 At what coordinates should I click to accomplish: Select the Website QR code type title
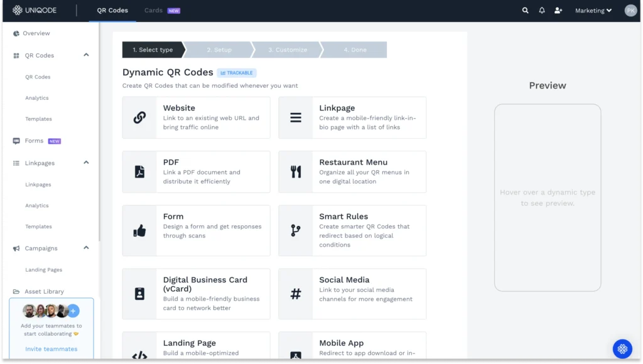179,108
